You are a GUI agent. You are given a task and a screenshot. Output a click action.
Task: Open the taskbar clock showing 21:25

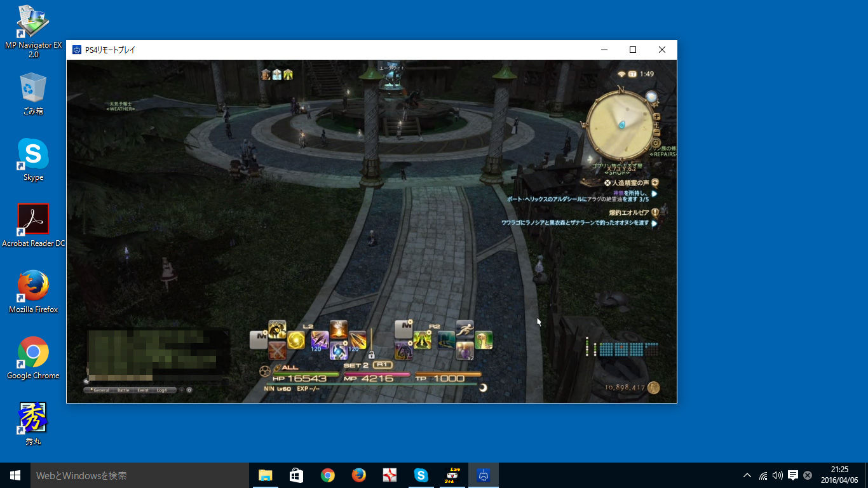point(839,475)
